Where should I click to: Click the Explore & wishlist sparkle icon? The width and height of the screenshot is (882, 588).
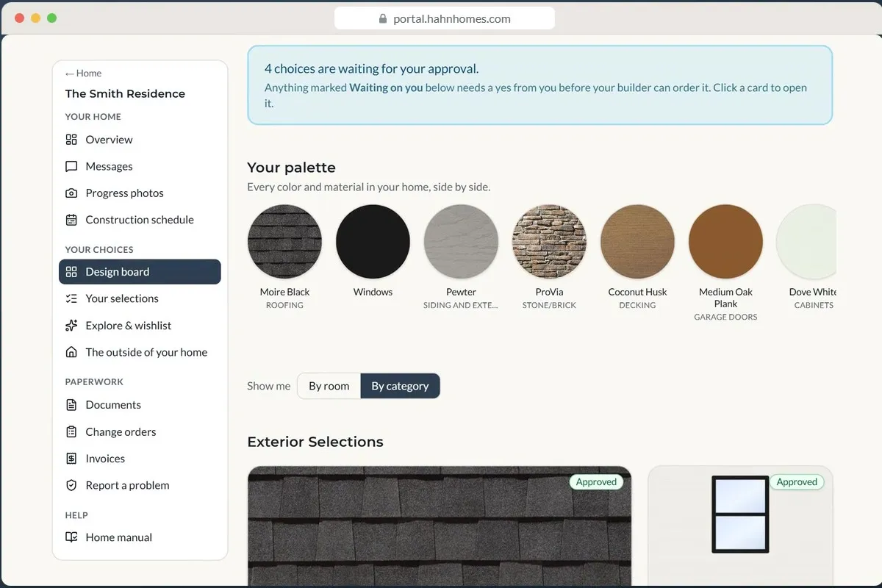click(71, 326)
